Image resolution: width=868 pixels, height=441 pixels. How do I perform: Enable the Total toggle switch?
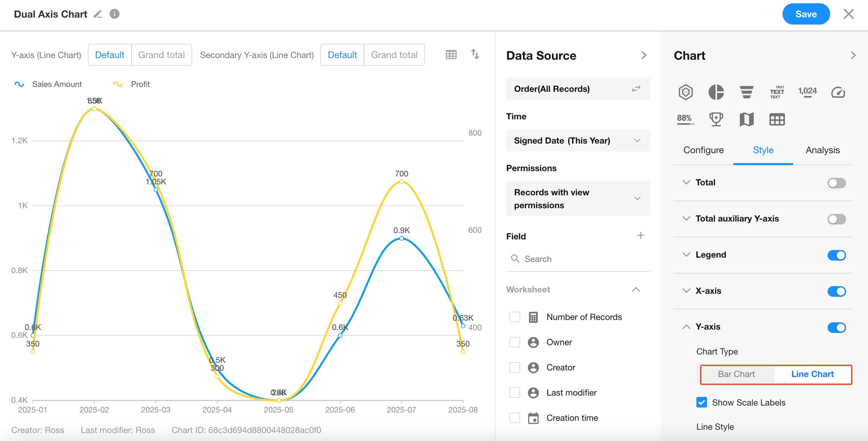click(836, 183)
